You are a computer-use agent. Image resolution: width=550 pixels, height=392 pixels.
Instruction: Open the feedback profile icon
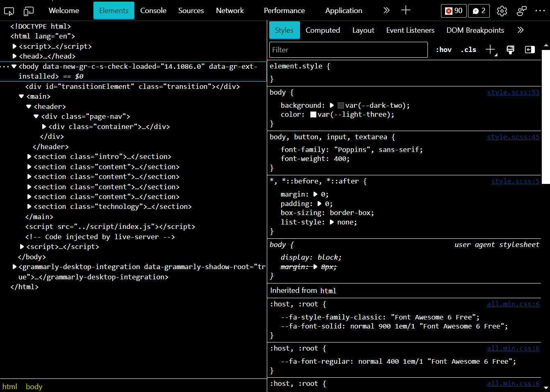coord(522,11)
